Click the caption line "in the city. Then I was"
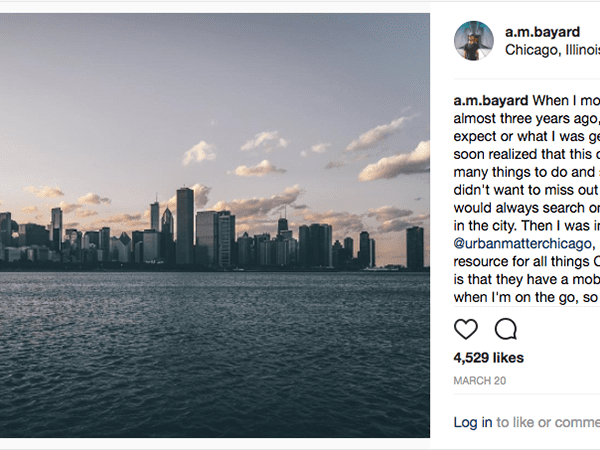Viewport: 600px width, 450px height. tap(526, 220)
